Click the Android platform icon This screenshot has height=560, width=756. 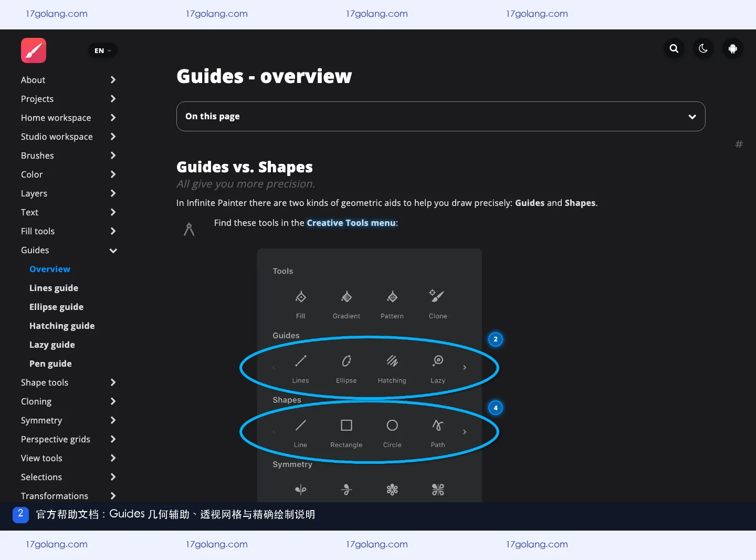[x=733, y=49]
